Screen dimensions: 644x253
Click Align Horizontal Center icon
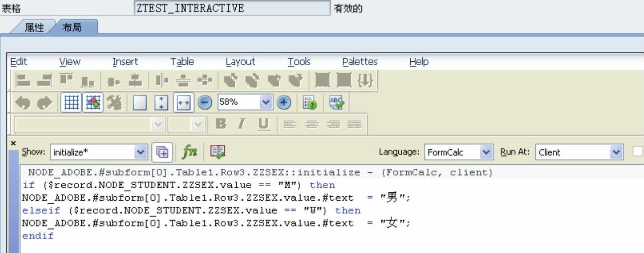pos(134,80)
